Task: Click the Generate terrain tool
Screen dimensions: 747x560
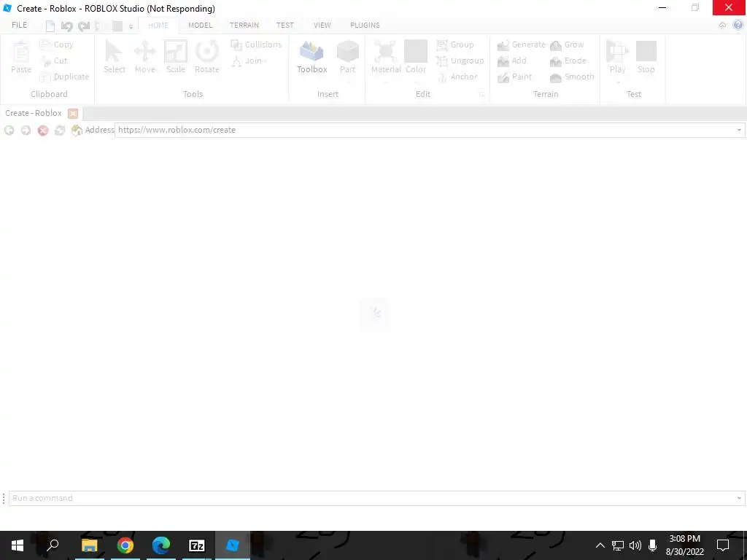Action: (521, 44)
